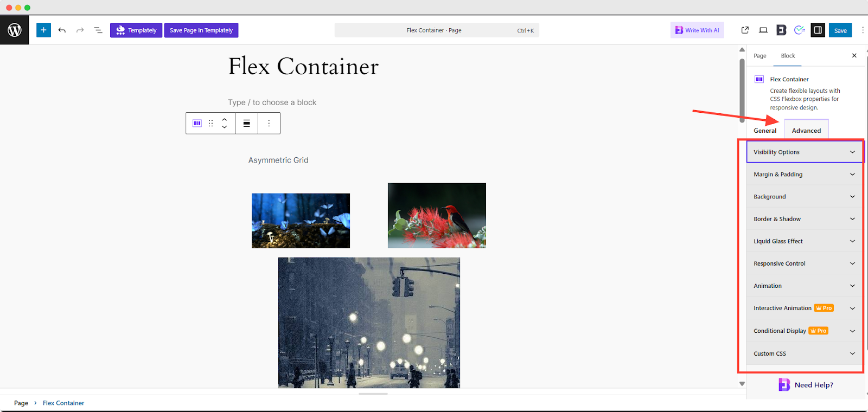Image resolution: width=868 pixels, height=412 pixels.
Task: Click the drag handle dots in block toolbar
Action: 211,123
